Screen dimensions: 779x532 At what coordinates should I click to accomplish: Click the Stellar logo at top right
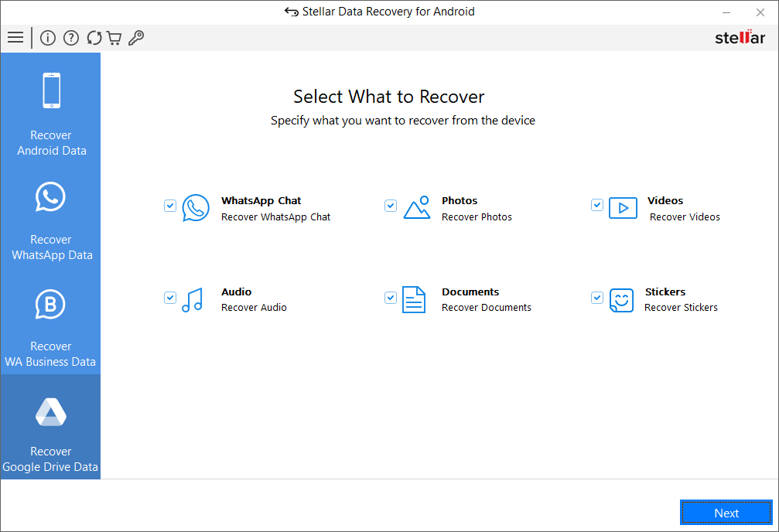click(x=740, y=38)
